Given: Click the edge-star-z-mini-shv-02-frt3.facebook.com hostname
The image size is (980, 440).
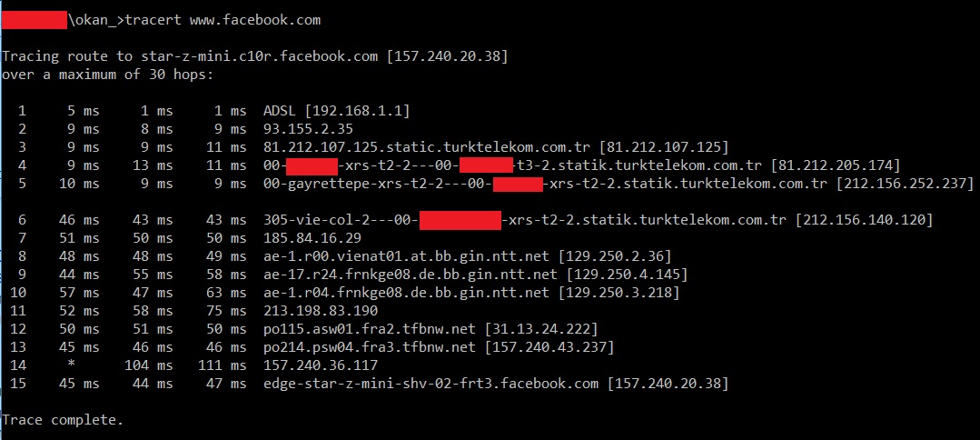Looking at the screenshot, I should tap(431, 384).
